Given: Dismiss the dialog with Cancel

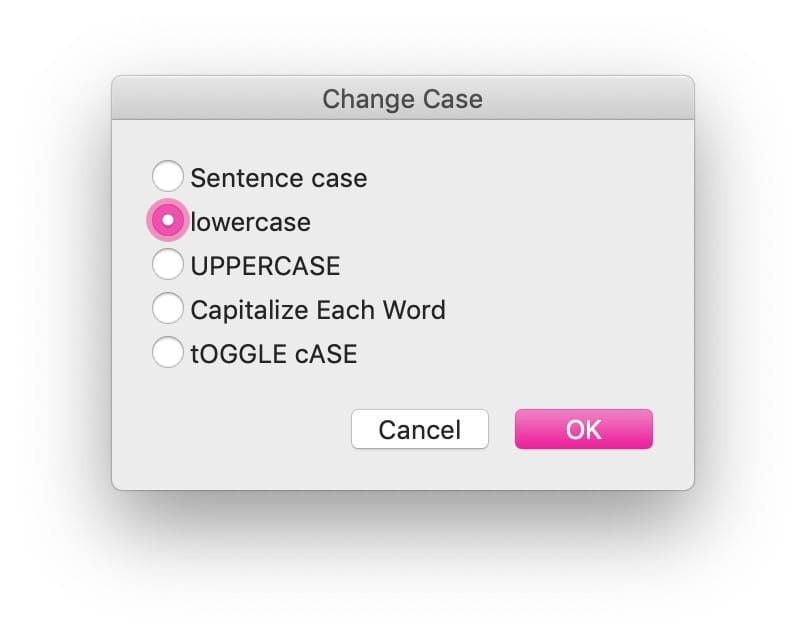Looking at the screenshot, I should pos(420,429).
